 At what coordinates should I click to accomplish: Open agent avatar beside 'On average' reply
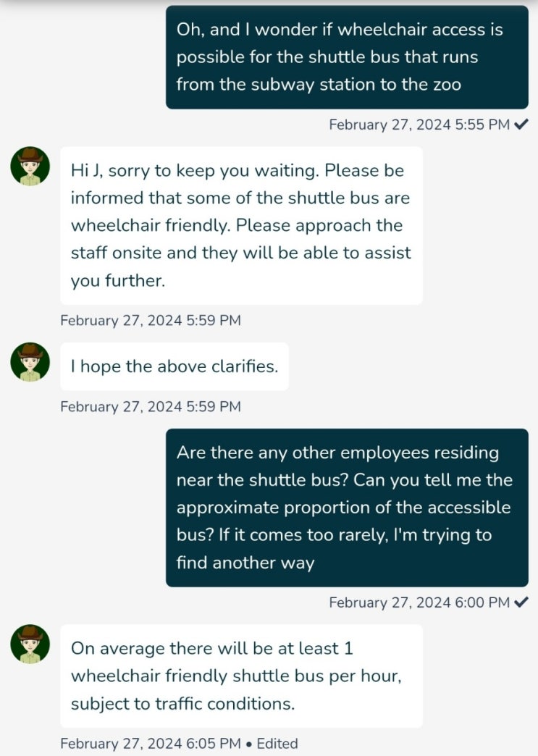tap(30, 644)
